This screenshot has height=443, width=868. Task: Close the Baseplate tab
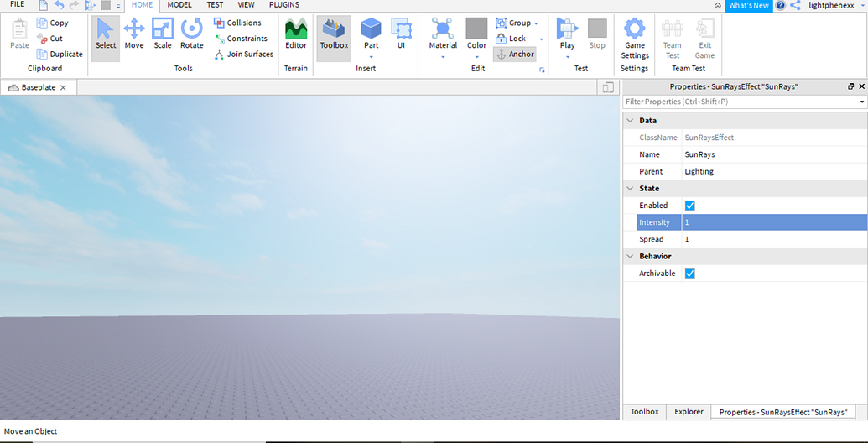pos(63,87)
